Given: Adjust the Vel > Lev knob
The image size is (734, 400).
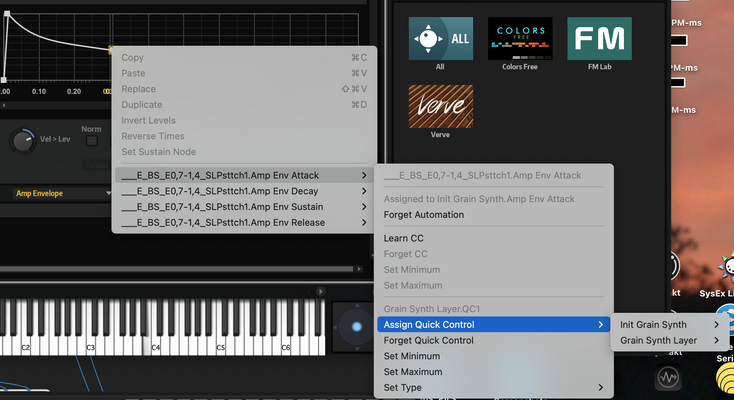Looking at the screenshot, I should click(x=22, y=140).
